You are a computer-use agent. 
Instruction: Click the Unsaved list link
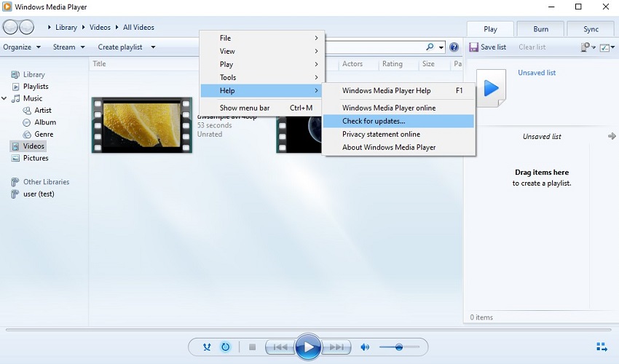pyautogui.click(x=537, y=73)
